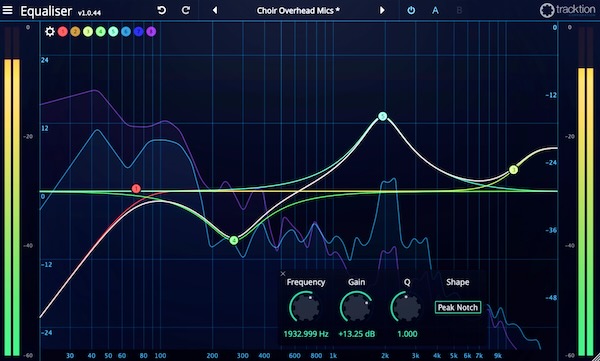Toggle purple band 8 button
The image size is (600, 361).
point(151,31)
